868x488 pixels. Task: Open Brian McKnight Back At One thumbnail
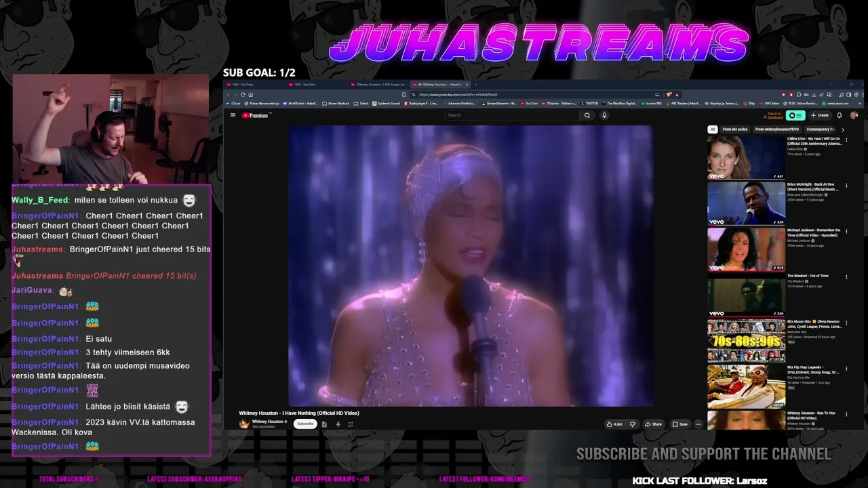746,203
